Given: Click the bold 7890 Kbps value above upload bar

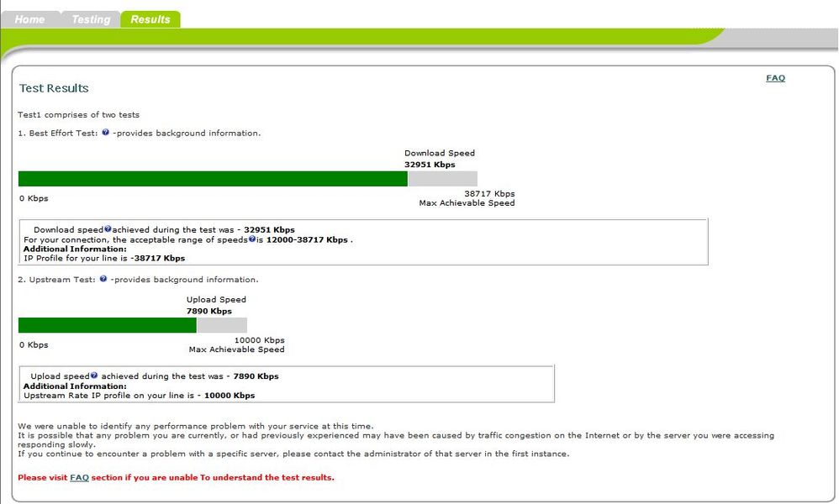Looking at the screenshot, I should pyautogui.click(x=209, y=311).
